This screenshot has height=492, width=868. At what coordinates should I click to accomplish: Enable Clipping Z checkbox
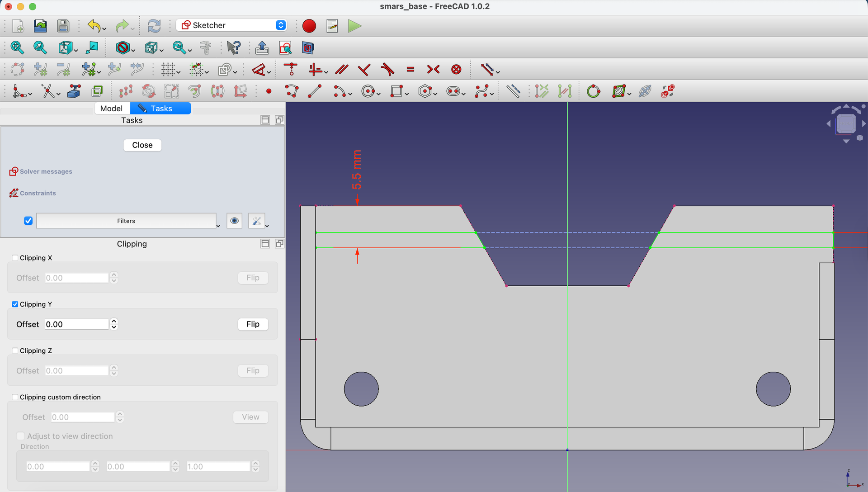tap(15, 351)
